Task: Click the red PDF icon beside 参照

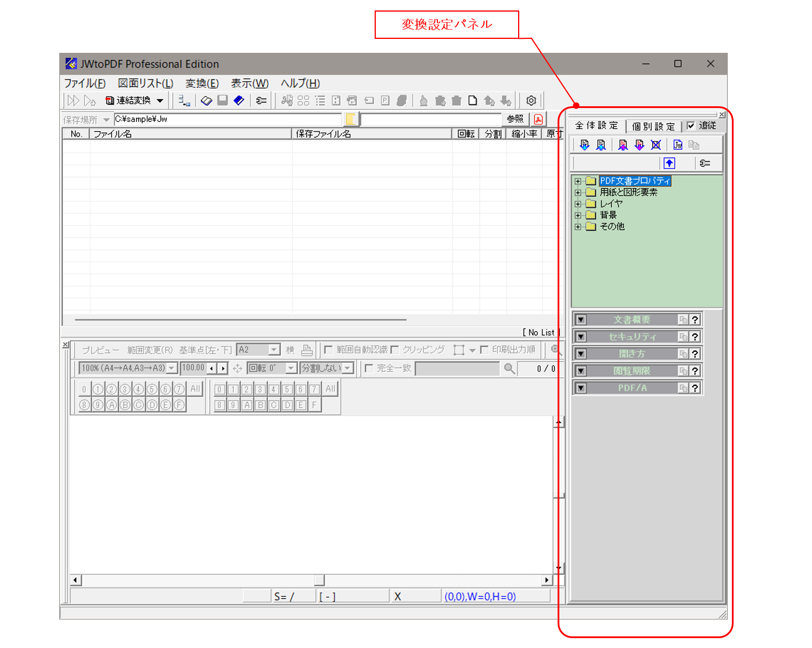Action: 538,119
